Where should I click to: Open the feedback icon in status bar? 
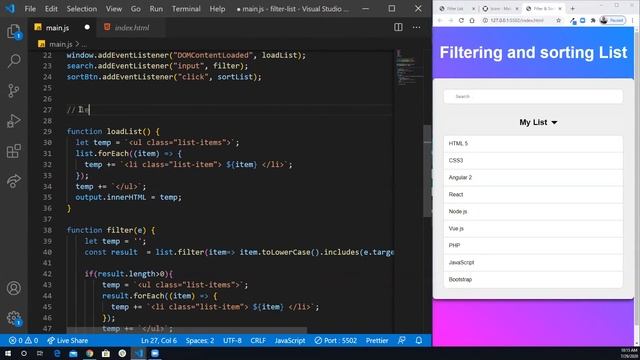402,340
